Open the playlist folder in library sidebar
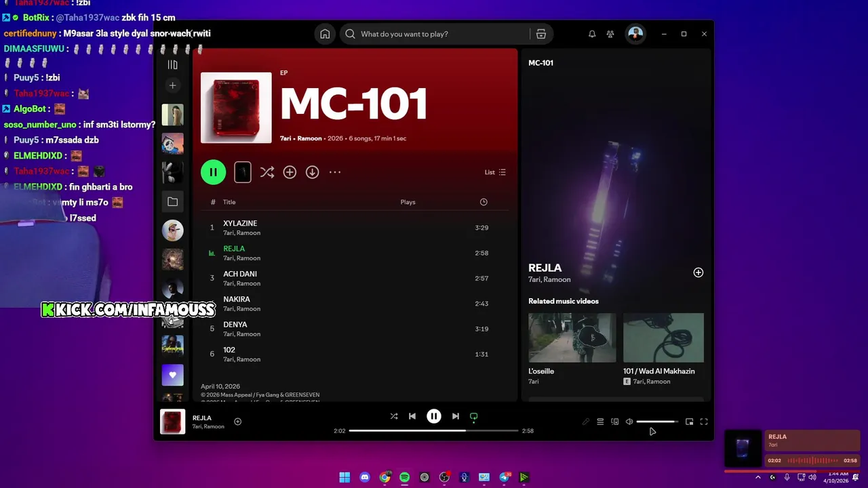This screenshot has height=488, width=868. tap(172, 202)
